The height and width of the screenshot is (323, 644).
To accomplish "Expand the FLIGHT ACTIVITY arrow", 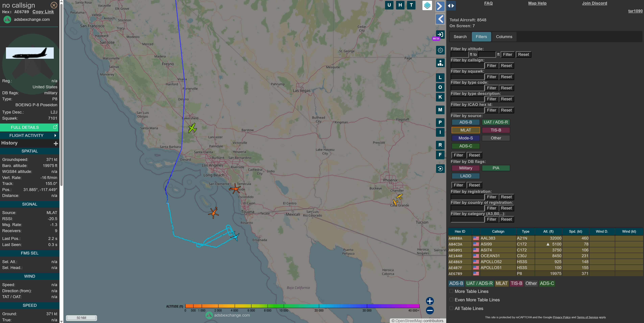I will pos(55,135).
